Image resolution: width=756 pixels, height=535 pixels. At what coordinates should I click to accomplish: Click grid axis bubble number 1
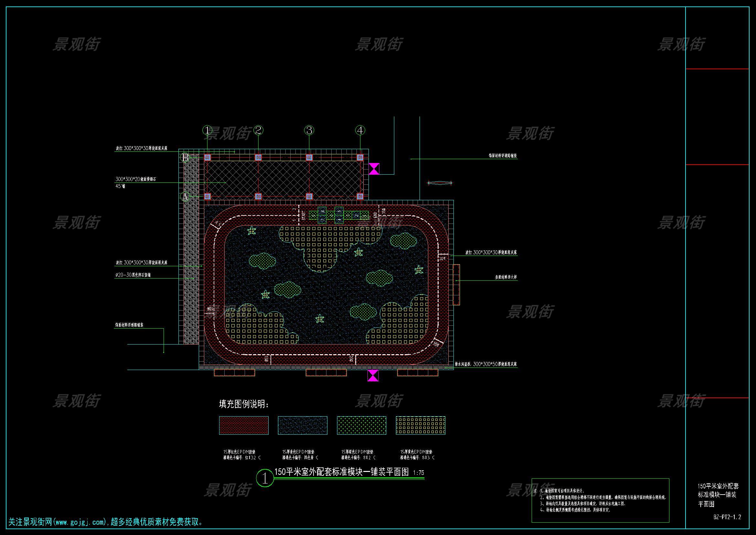[207, 130]
